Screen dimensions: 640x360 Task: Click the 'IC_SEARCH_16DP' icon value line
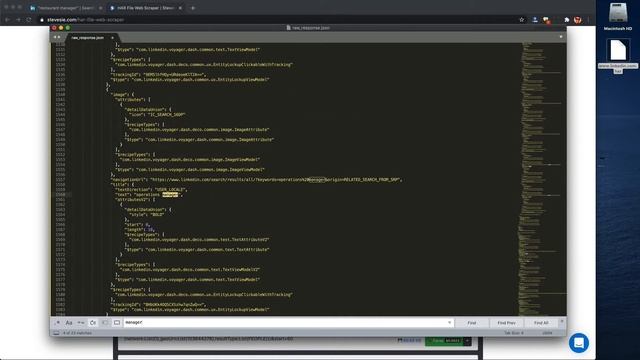point(157,115)
